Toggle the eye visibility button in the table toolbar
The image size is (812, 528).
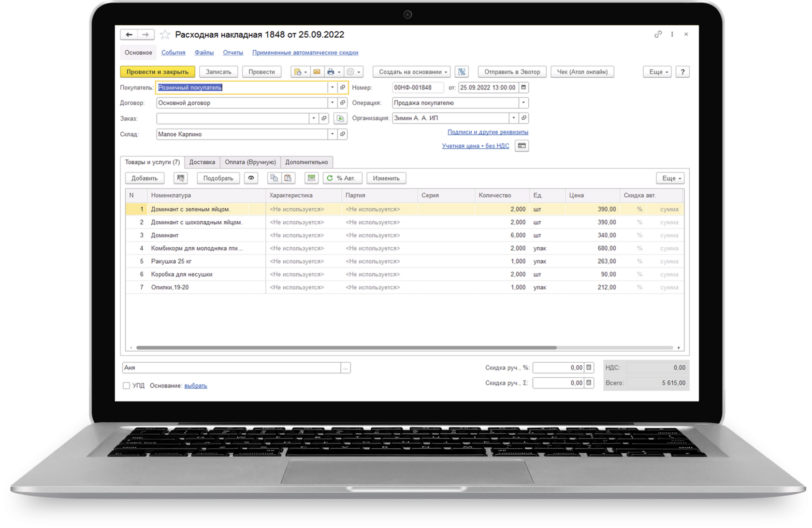251,178
